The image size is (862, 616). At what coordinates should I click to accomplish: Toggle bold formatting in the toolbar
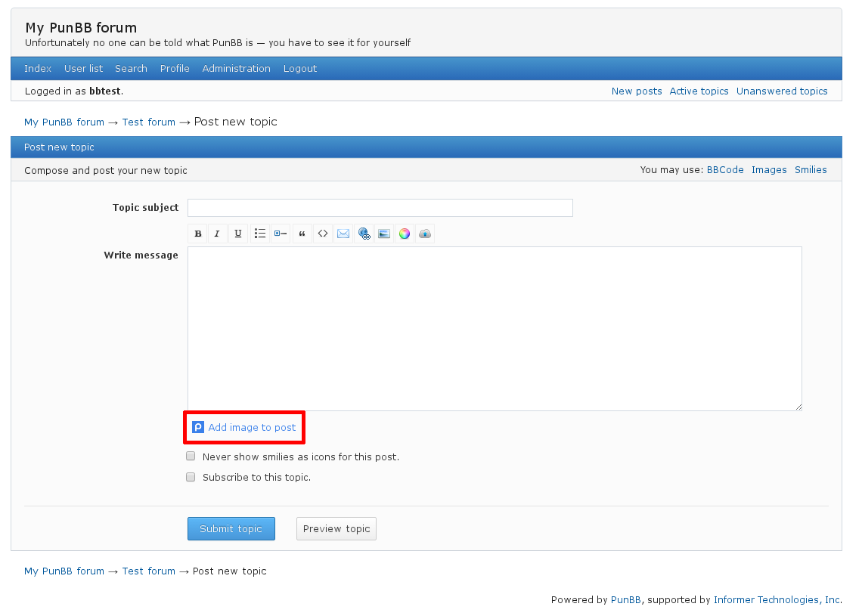[198, 234]
